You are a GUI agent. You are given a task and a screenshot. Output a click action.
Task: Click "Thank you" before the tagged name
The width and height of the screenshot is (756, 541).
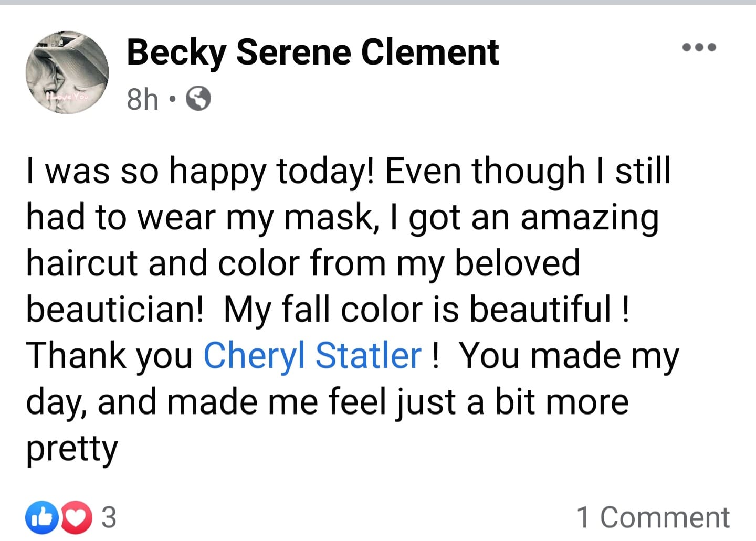point(109,355)
